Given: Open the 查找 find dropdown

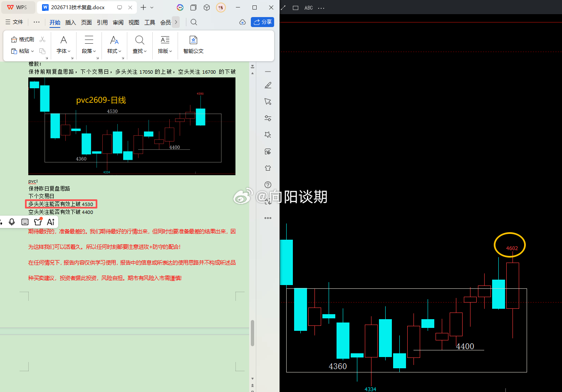Looking at the screenshot, I should coord(140,45).
